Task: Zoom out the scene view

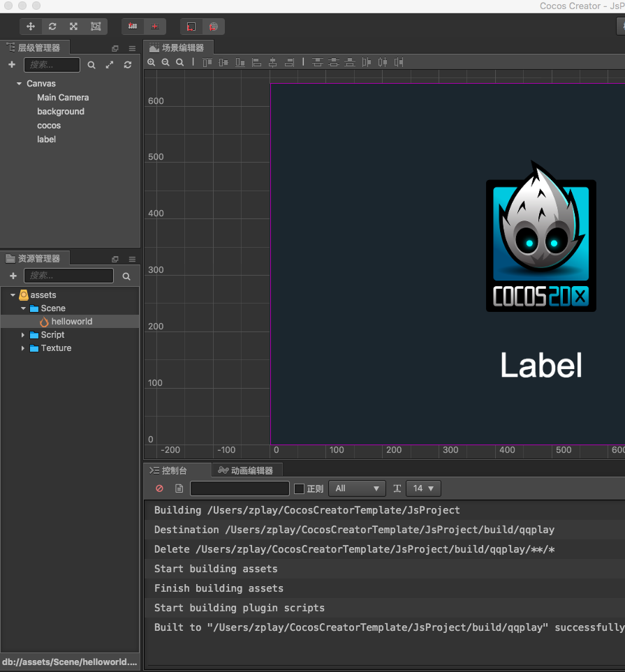Action: (166, 63)
